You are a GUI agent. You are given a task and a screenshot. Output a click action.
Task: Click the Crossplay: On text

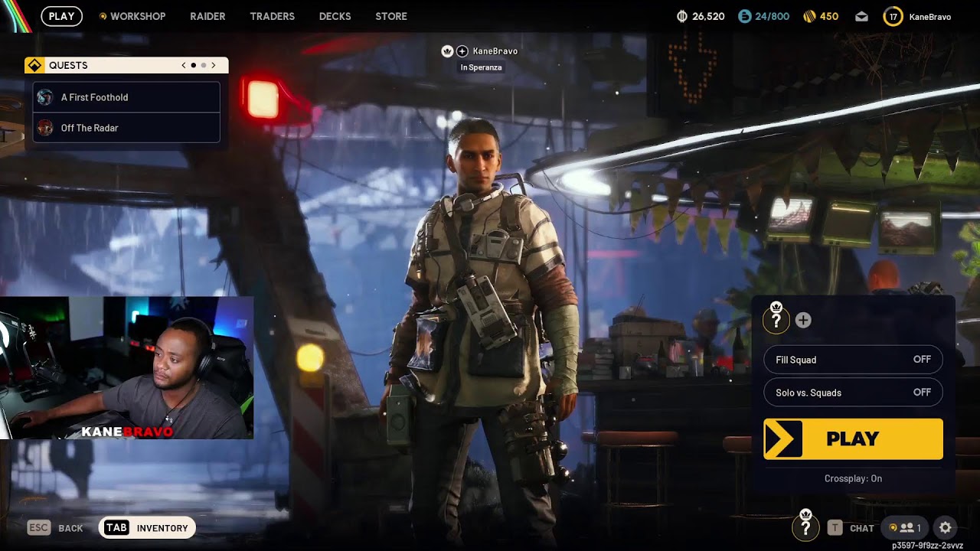[x=853, y=478]
